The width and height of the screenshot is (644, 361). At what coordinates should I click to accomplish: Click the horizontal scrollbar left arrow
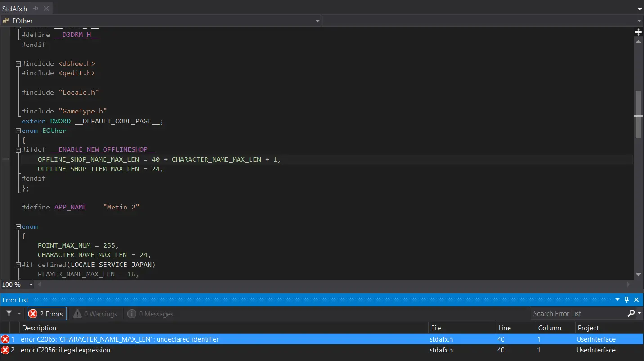pos(40,284)
